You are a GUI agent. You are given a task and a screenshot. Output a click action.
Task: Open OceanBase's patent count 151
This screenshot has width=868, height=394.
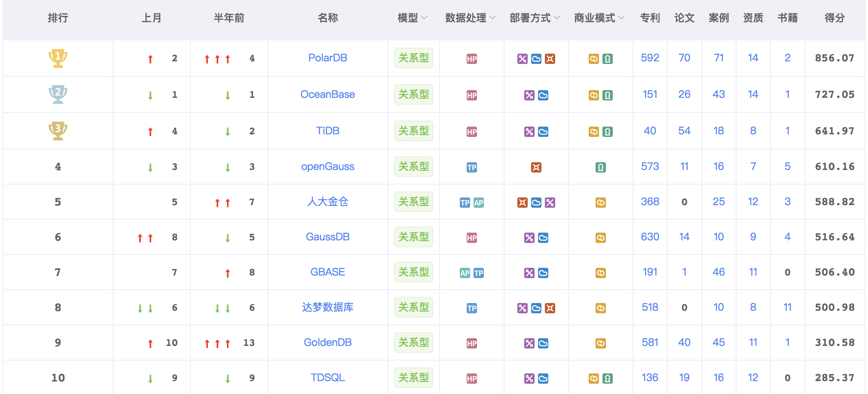[650, 94]
